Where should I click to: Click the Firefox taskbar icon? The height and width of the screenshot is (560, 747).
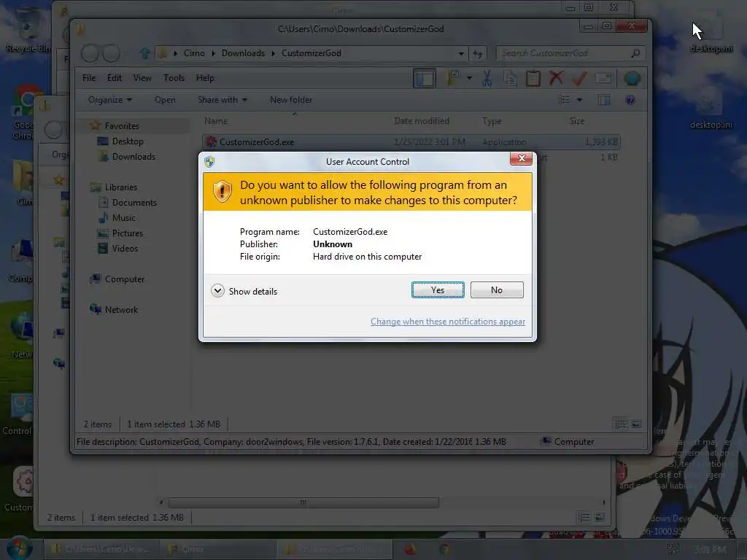(x=410, y=550)
